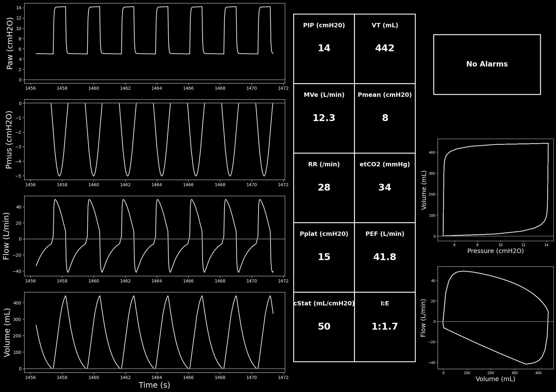Open the MVe (L/min) parameter tile
Viewport: 556px width, 392px height.
(324, 118)
